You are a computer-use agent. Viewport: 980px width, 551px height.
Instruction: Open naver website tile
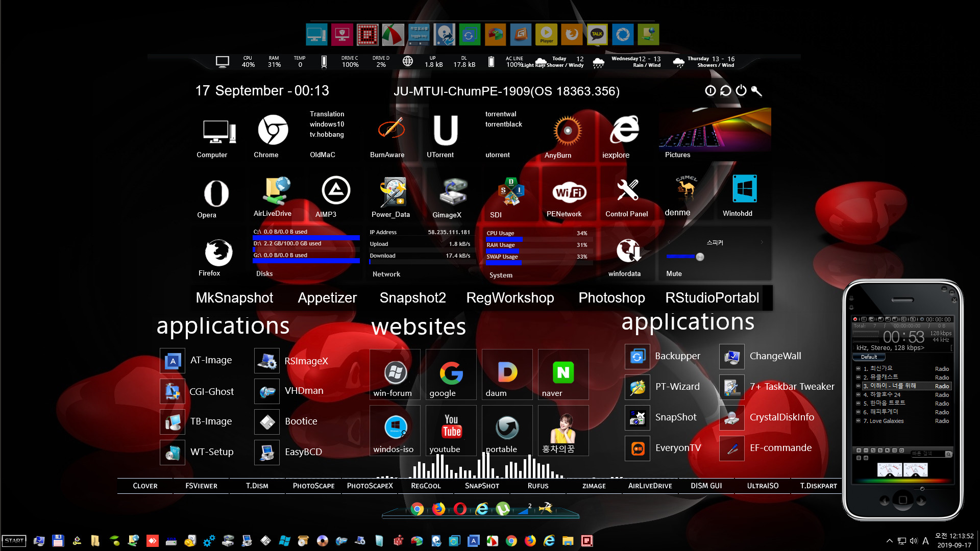point(563,374)
